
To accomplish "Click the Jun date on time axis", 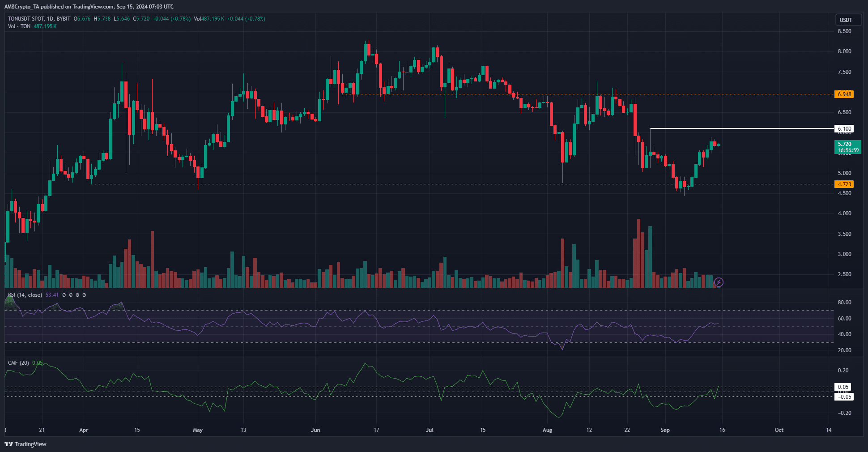I will point(315,430).
